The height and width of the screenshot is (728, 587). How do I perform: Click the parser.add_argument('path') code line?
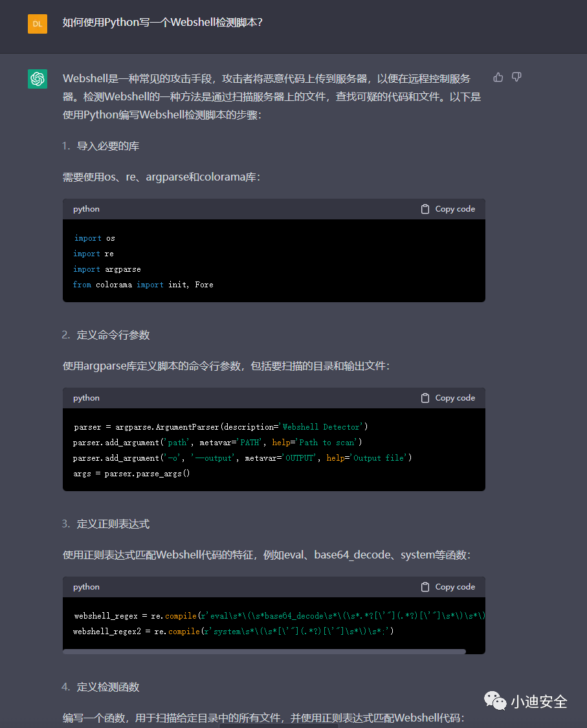(x=217, y=443)
